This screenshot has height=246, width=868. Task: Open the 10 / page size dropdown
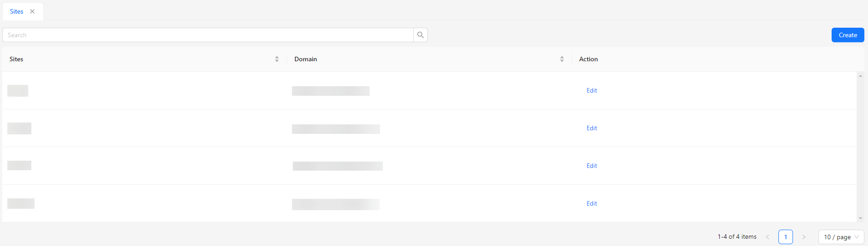(841, 237)
